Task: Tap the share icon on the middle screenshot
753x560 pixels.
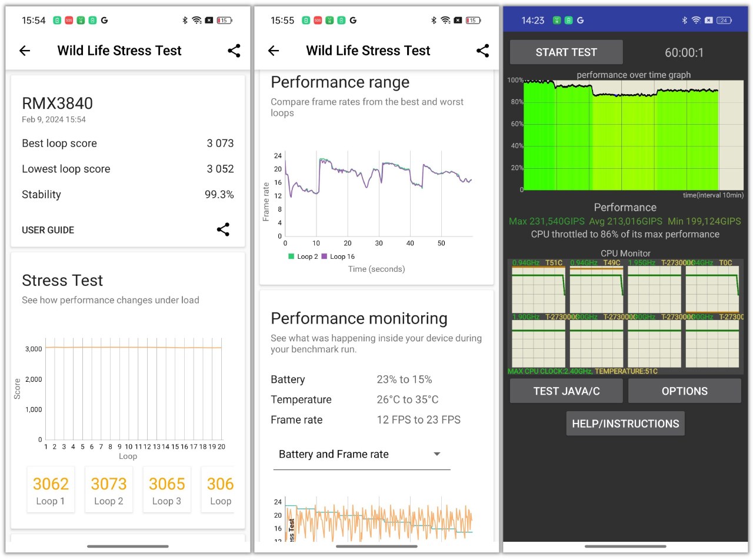Action: (x=482, y=51)
